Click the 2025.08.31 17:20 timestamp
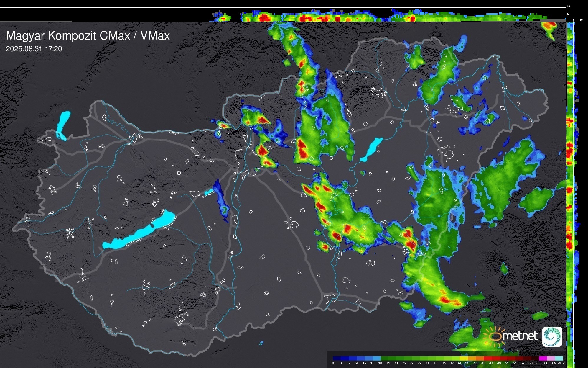Screen dimensions: 588x368 [x=34, y=49]
